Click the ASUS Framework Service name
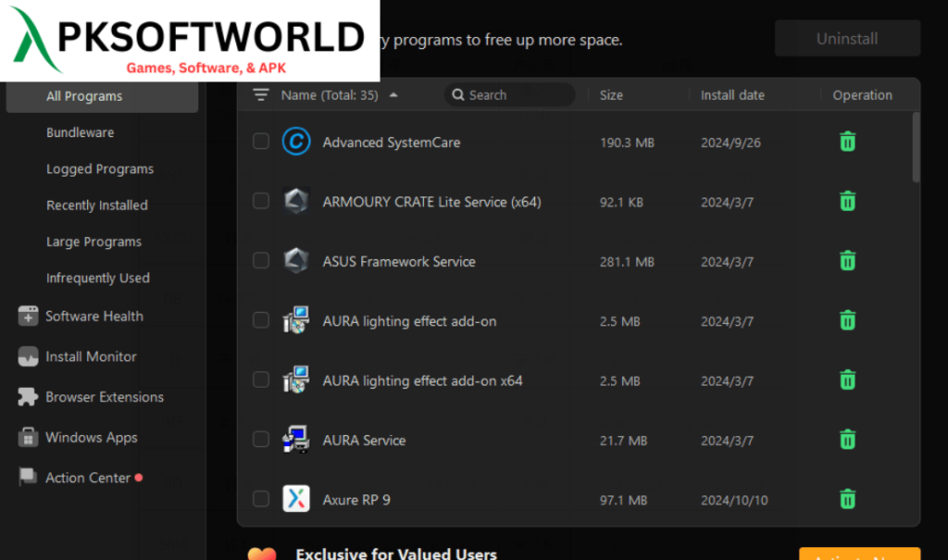The width and height of the screenshot is (948, 560). 399,261
